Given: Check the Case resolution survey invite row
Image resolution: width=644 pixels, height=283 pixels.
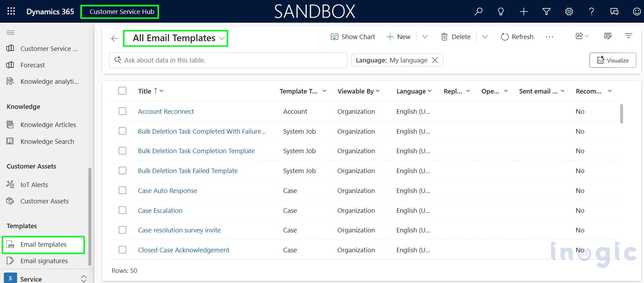Looking at the screenshot, I should coord(122,230).
